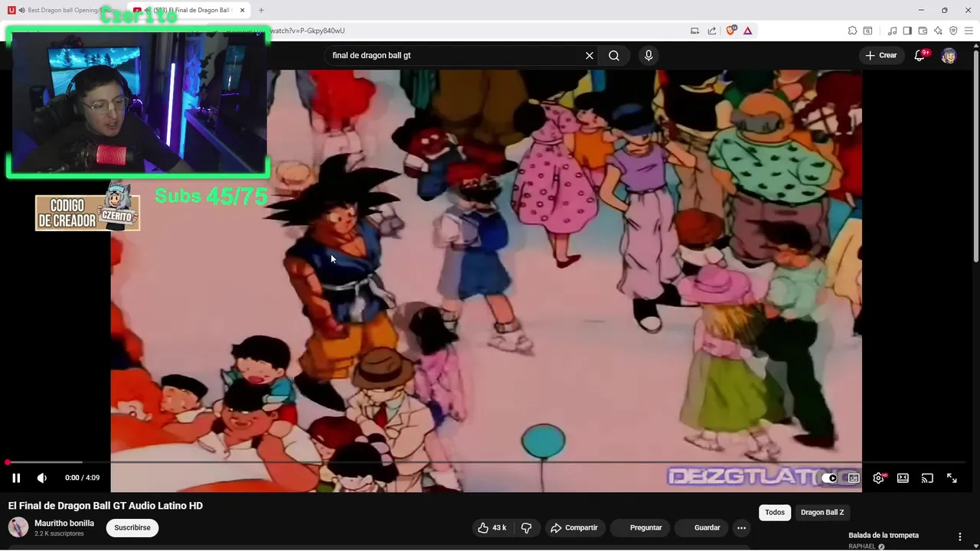
Task: Open Leo AI sparkle icon
Action: pyautogui.click(x=938, y=31)
